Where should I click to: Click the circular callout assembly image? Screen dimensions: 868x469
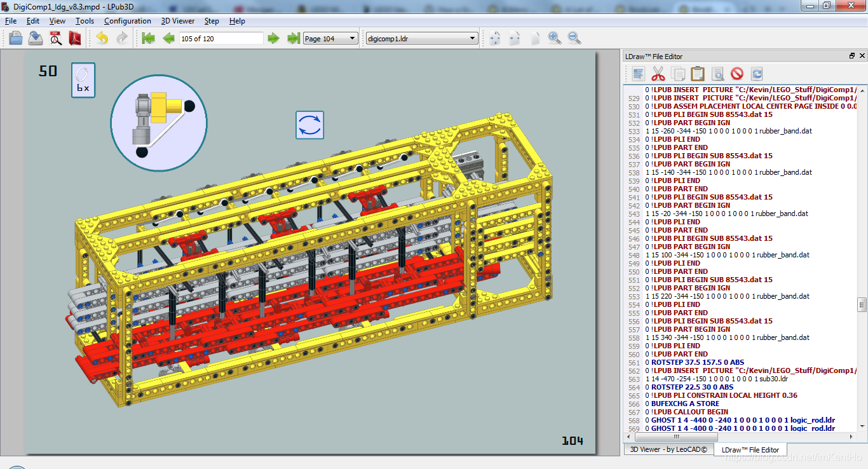[x=159, y=123]
